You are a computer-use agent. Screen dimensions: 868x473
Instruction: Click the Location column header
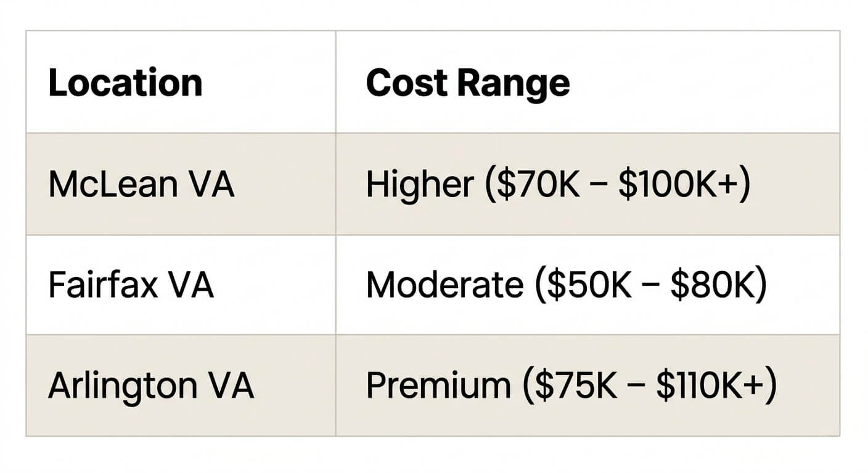point(125,83)
